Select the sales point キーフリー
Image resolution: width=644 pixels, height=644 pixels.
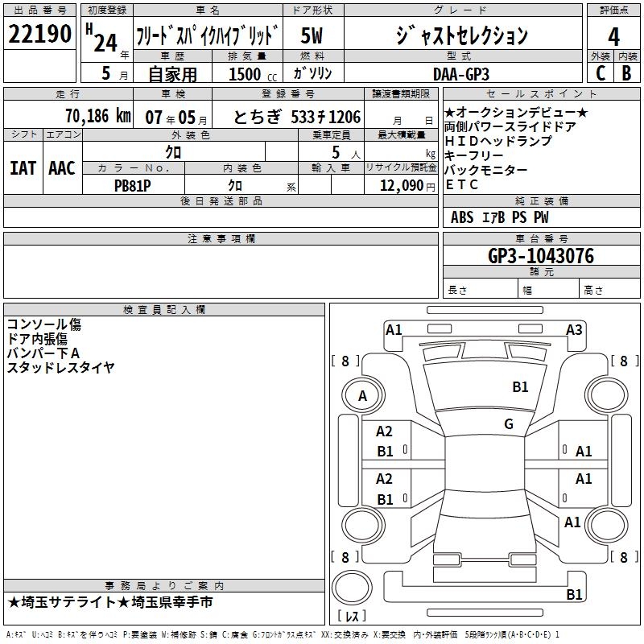pyautogui.click(x=474, y=155)
